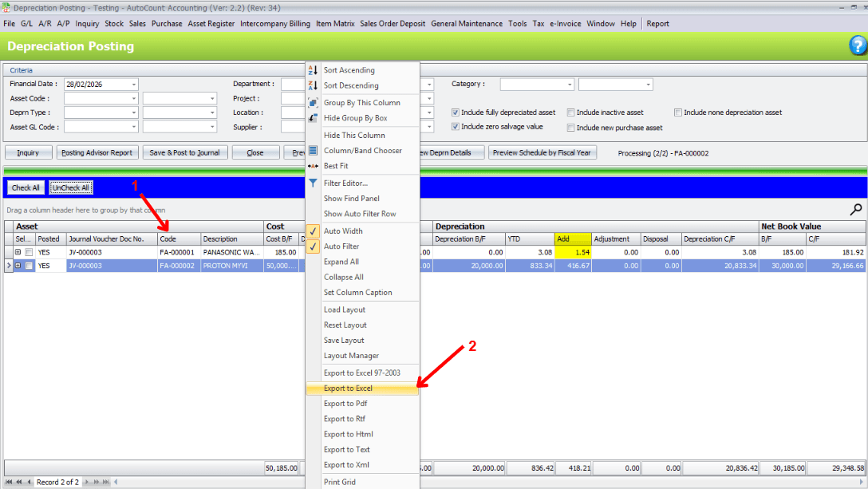Click the blue help question mark icon

click(x=857, y=45)
